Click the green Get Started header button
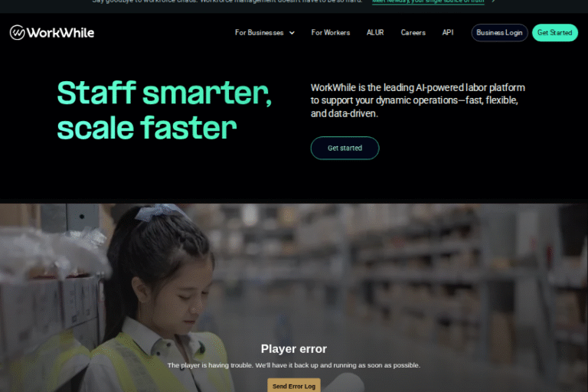Viewport: 588px width, 392px height. click(554, 33)
